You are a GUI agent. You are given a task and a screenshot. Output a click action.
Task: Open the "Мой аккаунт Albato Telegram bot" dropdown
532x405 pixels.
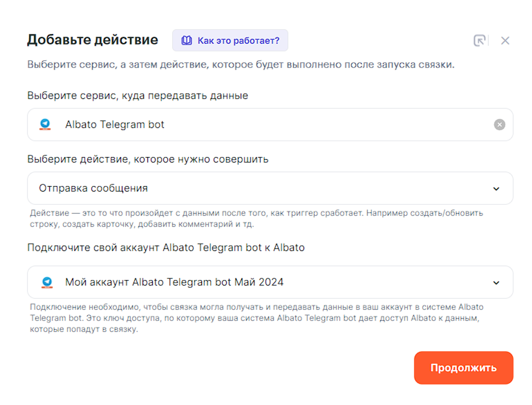click(x=242, y=282)
